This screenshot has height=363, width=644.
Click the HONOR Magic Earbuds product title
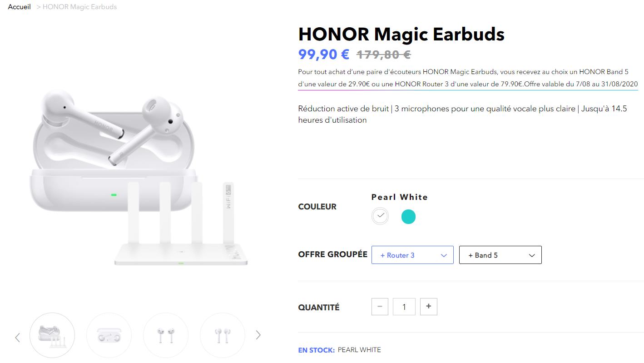click(x=401, y=34)
